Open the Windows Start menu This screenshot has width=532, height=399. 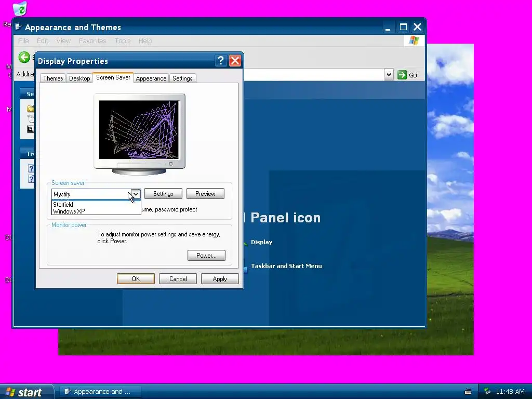coord(27,392)
